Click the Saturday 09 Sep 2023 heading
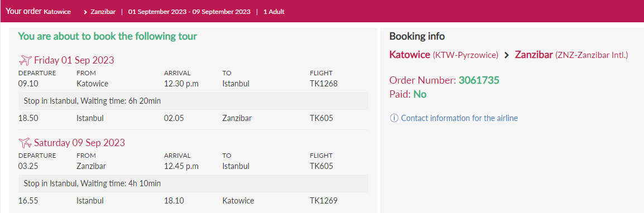Viewport: 644px width, 213px height. [x=79, y=143]
